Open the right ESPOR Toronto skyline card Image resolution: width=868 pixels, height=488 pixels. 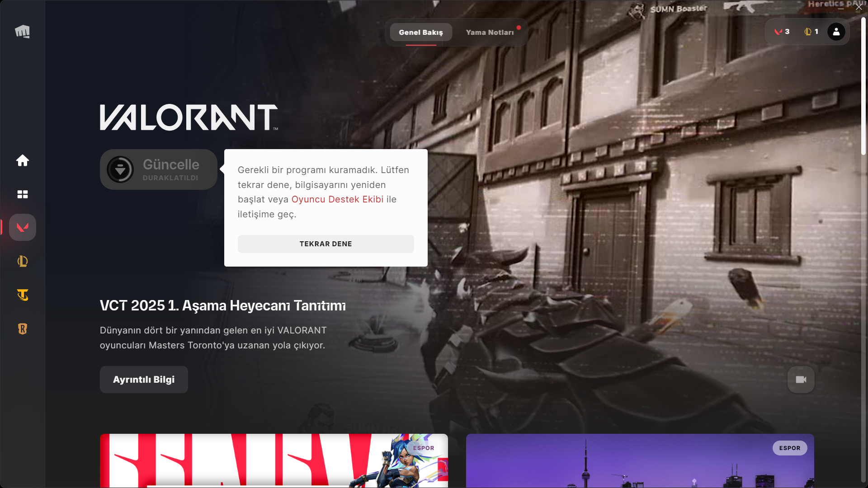coord(640,461)
